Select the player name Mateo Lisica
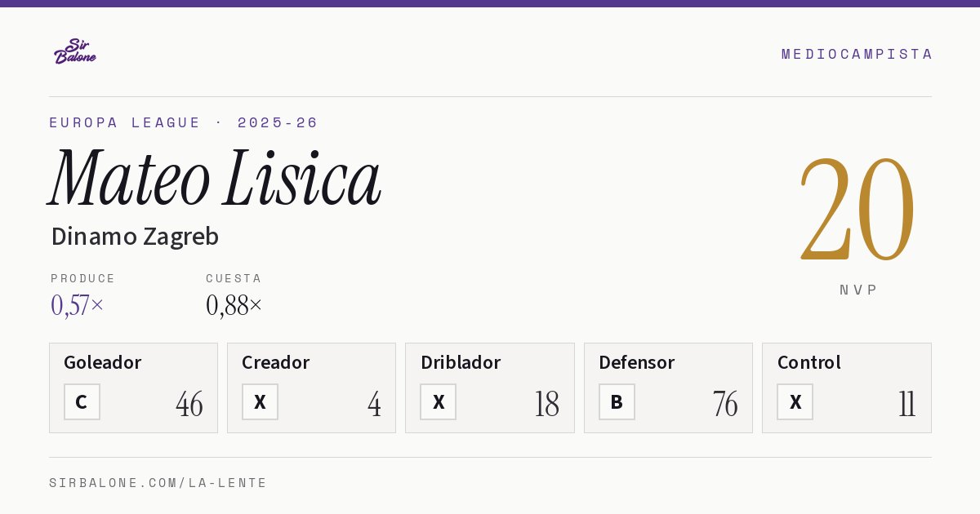 pos(215,178)
